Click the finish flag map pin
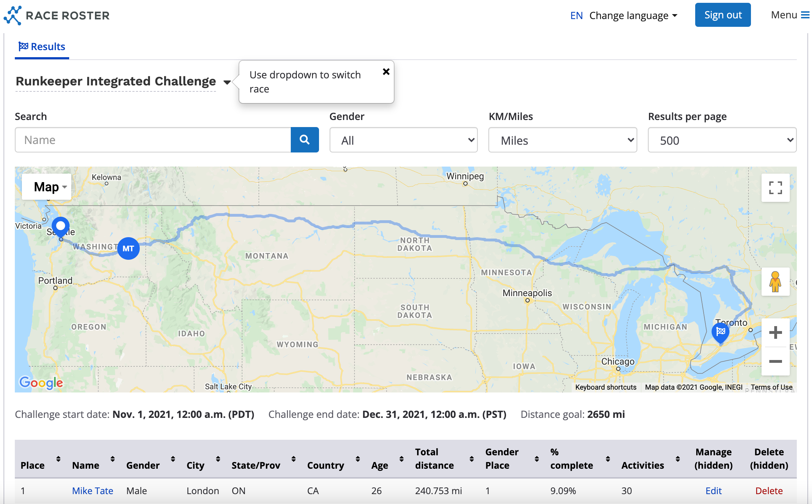Viewport: 812px width, 504px height. (x=720, y=332)
